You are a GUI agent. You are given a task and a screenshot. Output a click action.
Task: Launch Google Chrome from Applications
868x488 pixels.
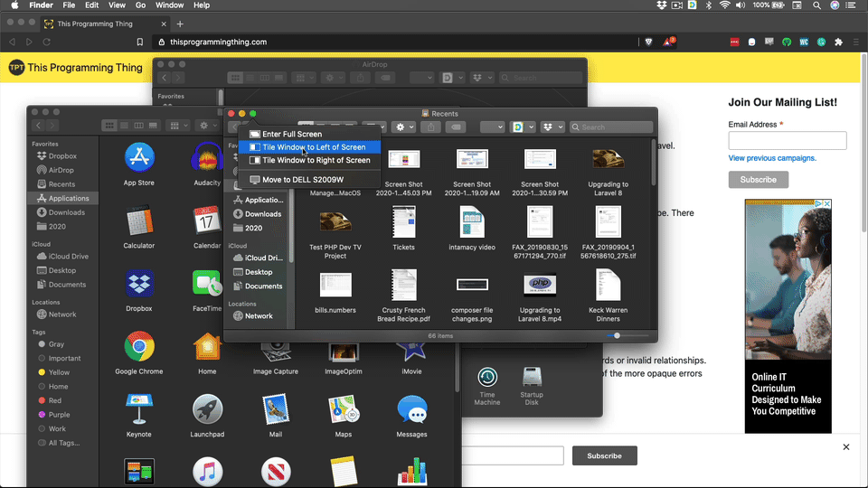139,347
